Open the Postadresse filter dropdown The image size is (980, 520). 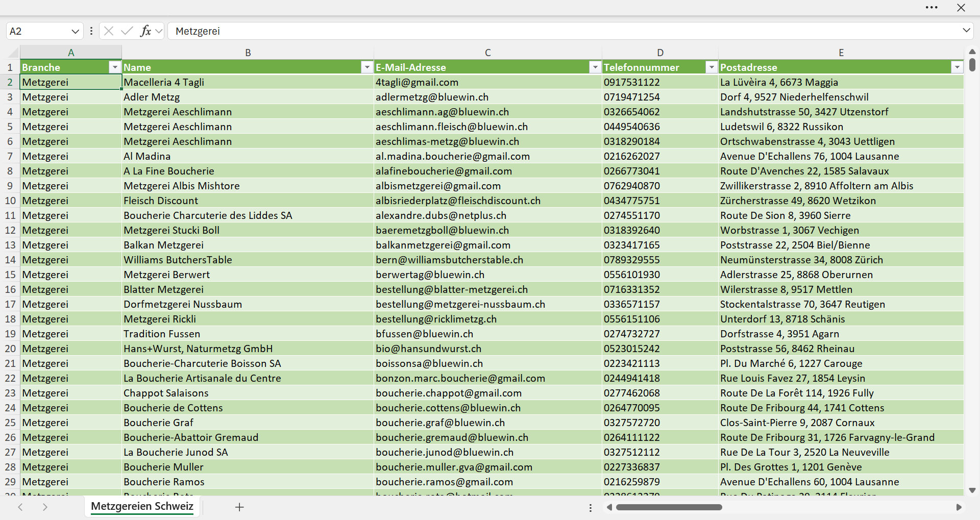point(957,67)
